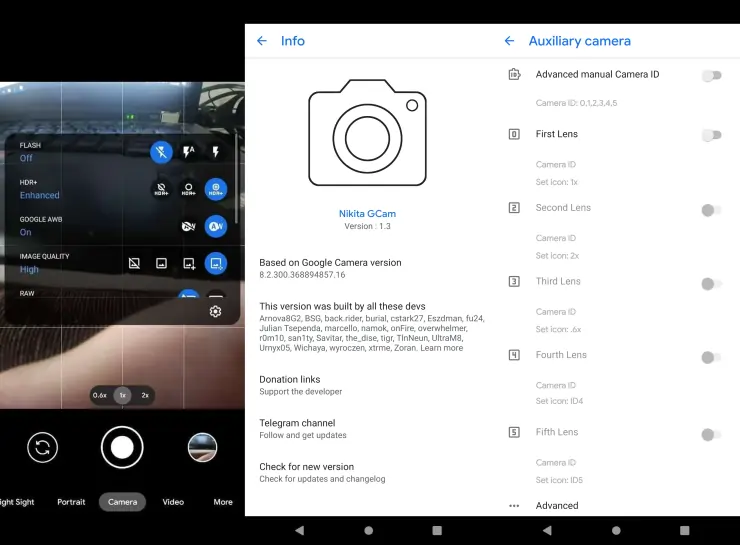The width and height of the screenshot is (740, 545).
Task: Switch camera with the flip icon
Action: [x=42, y=447]
